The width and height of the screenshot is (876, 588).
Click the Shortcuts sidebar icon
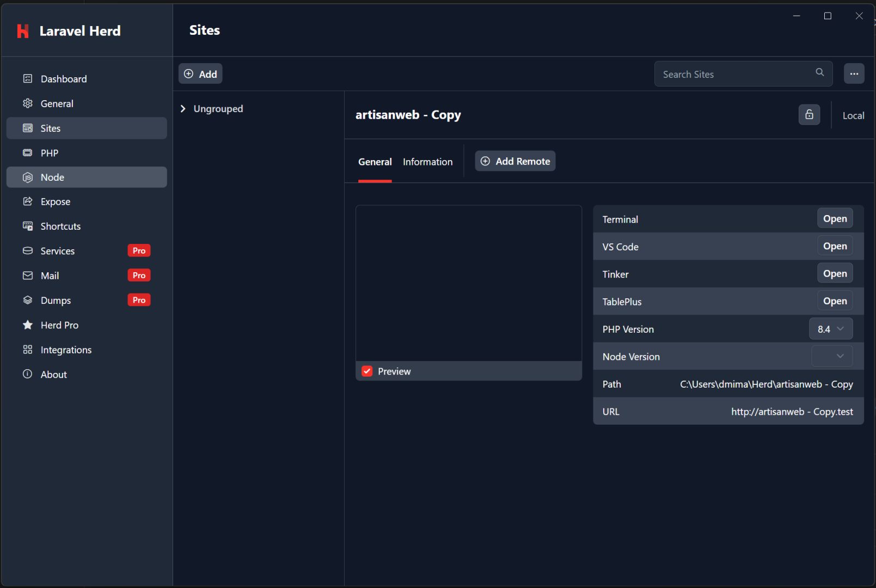coord(28,226)
